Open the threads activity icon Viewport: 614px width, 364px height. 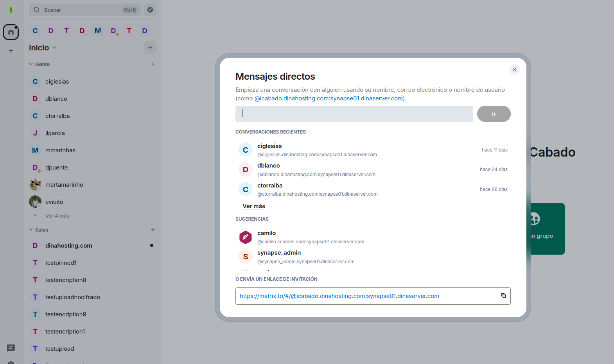click(x=11, y=348)
